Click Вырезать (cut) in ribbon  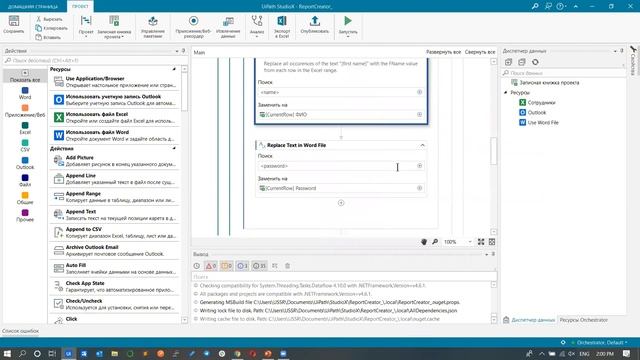click(x=49, y=19)
